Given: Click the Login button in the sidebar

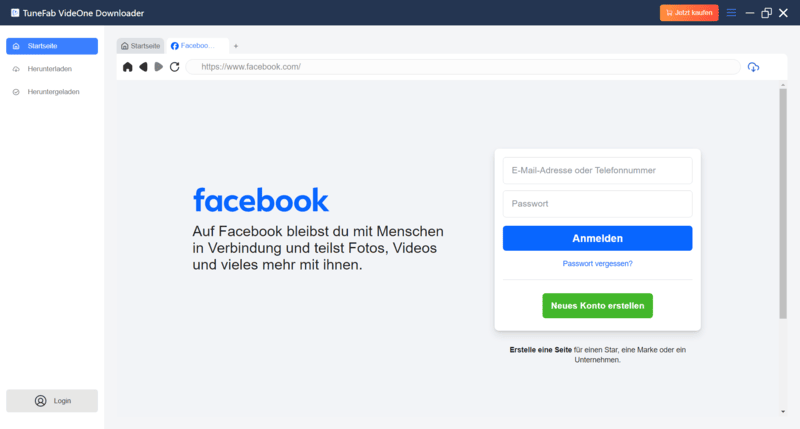Looking at the screenshot, I should coord(52,401).
